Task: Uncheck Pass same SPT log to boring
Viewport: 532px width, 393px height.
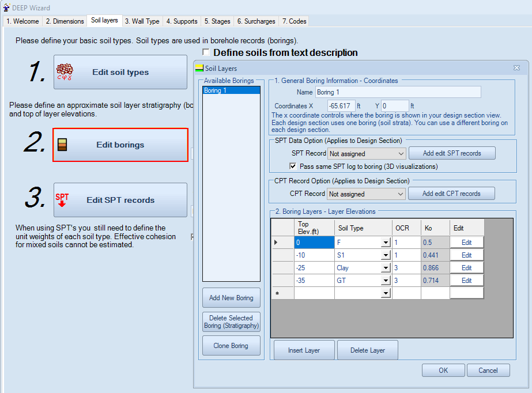Action: point(293,166)
